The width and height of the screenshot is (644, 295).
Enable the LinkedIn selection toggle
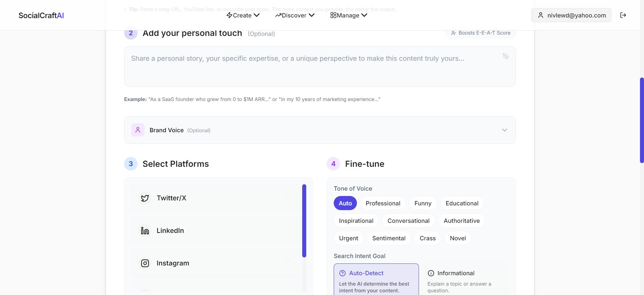289,231
